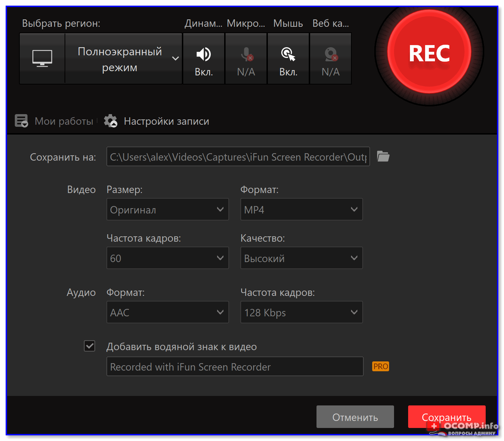Click the Отменить button
Image resolution: width=504 pixels, height=441 pixels.
click(x=355, y=417)
